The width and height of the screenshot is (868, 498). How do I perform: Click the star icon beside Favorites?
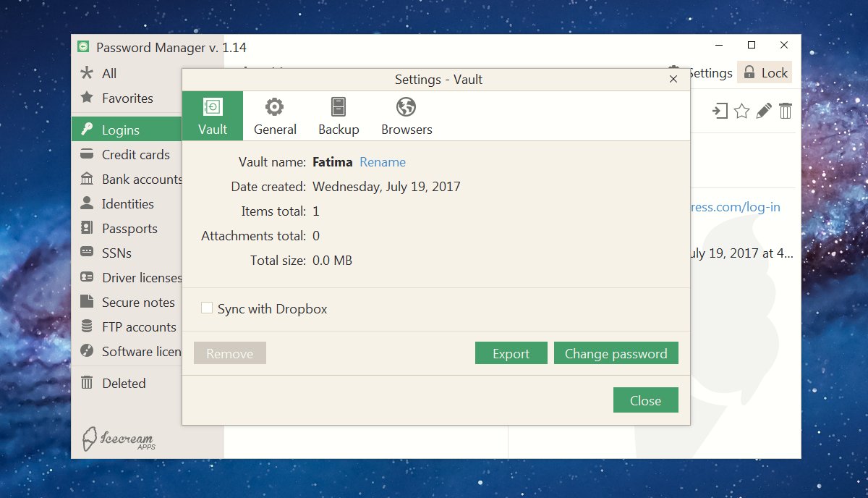(x=87, y=97)
